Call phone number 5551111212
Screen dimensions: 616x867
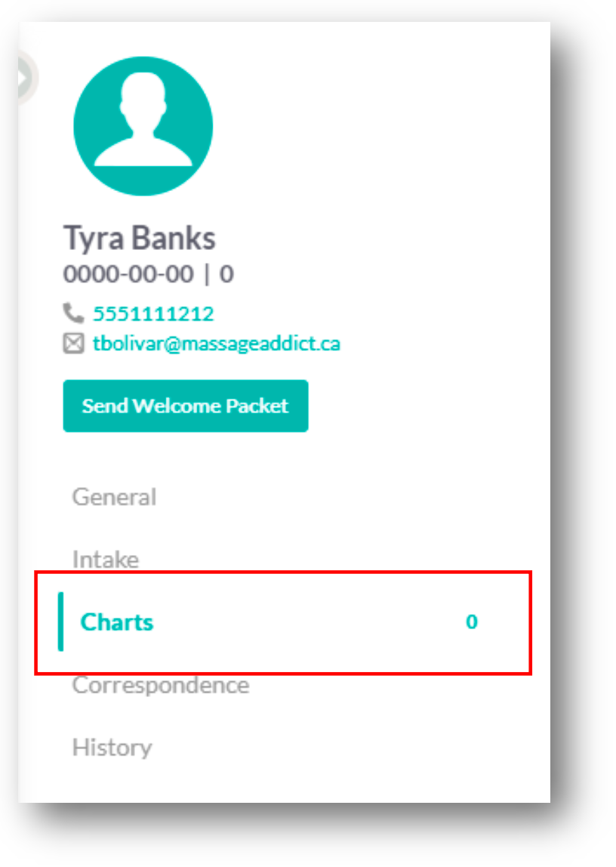[153, 313]
